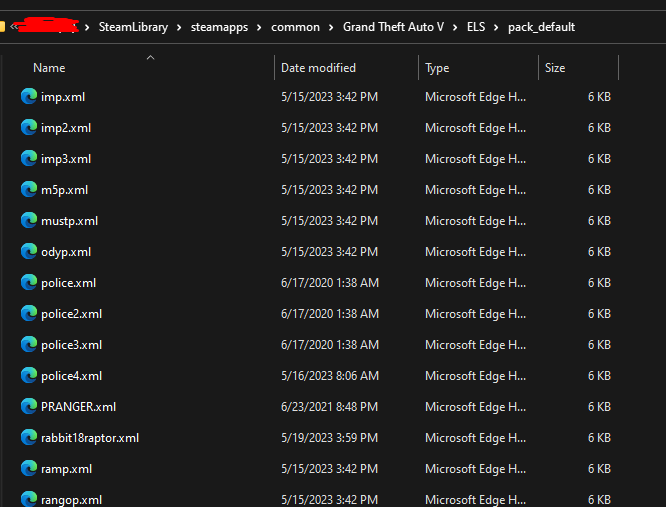Expand chevron after SteamLibrary breadcrumb

179,28
